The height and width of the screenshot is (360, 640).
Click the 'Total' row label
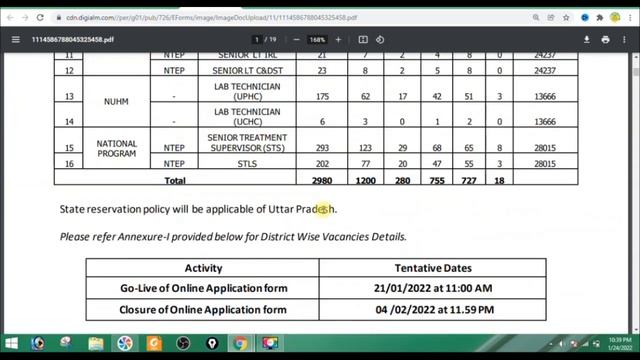pyautogui.click(x=175, y=180)
